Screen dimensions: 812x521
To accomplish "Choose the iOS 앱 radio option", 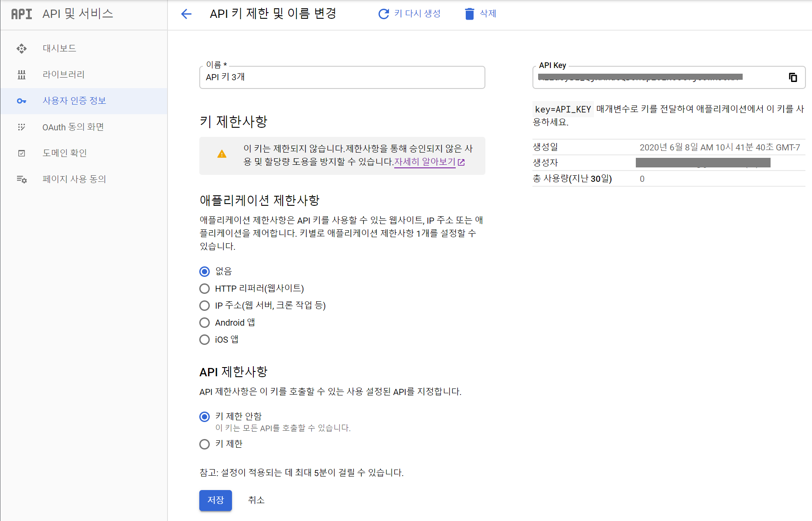I will point(205,340).
